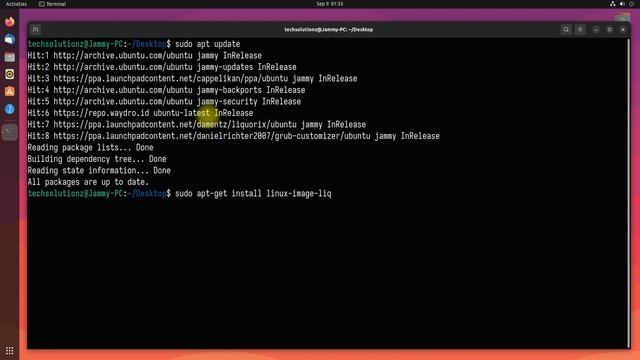Launch Thunderbird mail from the dock

(x=9, y=39)
